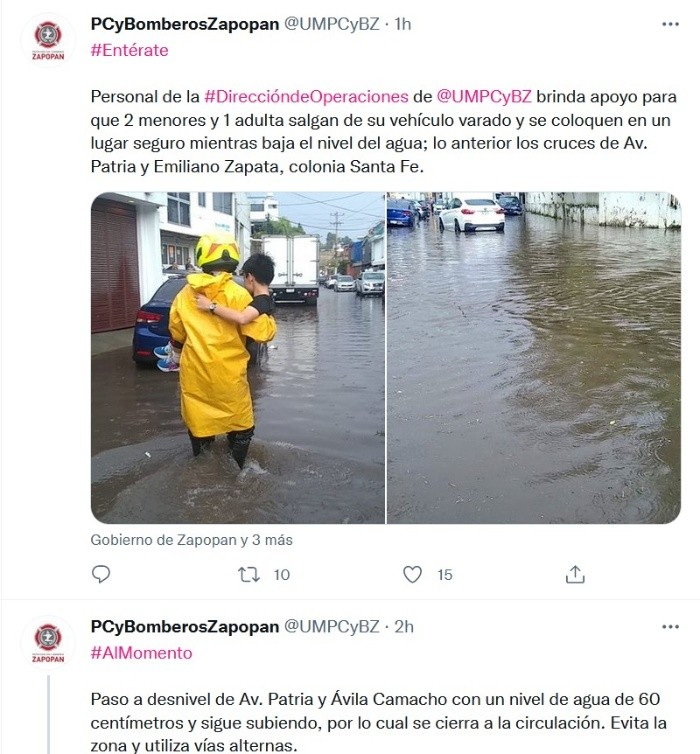Click PCyBomberosZapopan avatar on first tweet

(48, 40)
